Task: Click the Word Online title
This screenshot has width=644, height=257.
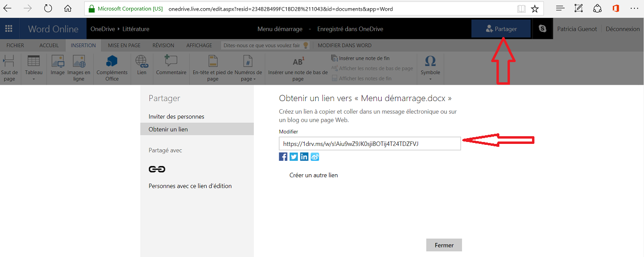Action: [x=53, y=29]
